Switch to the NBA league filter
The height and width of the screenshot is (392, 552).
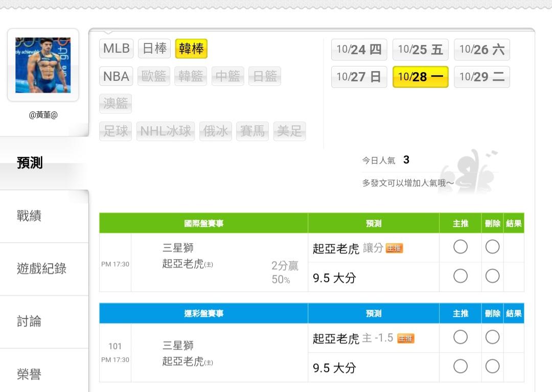coord(116,76)
